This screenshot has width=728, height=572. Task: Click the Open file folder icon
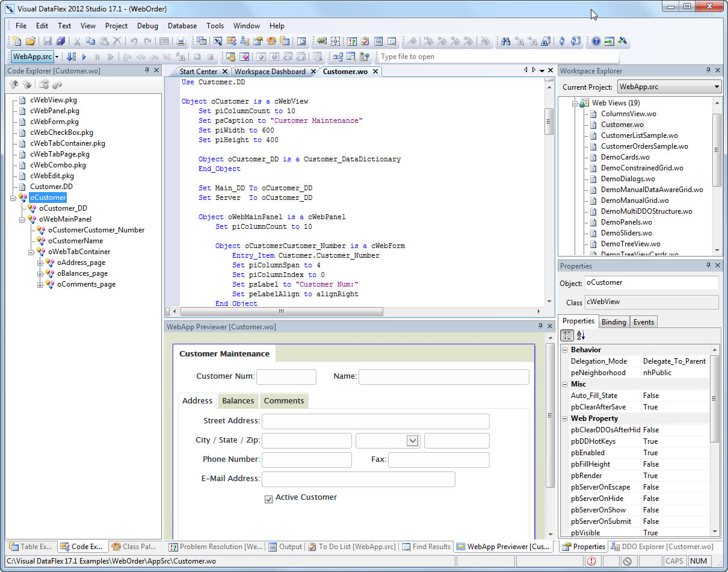pyautogui.click(x=30, y=42)
